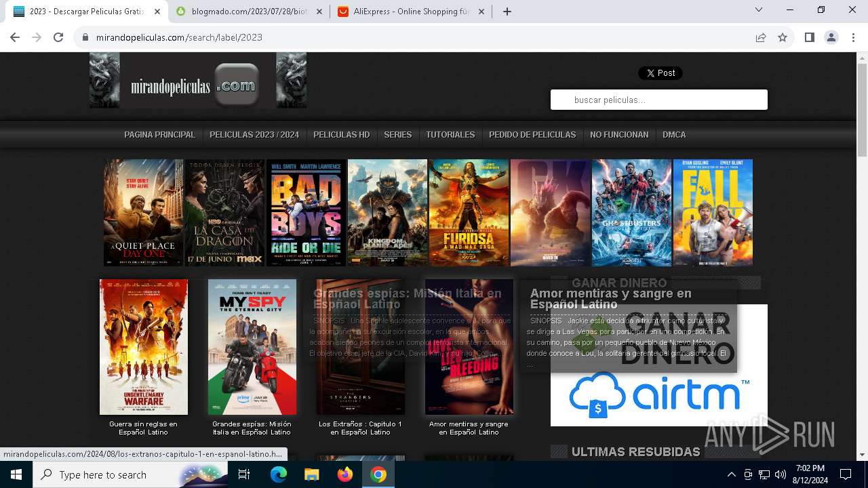Open the Chrome three-dot menu
The width and height of the screenshot is (868, 488).
[x=853, y=37]
